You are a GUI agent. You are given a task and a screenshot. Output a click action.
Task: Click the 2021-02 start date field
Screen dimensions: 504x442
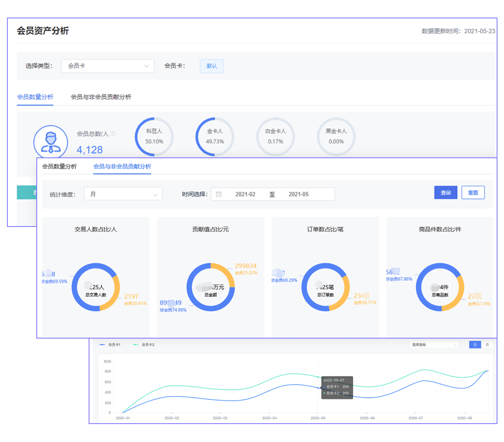(245, 194)
